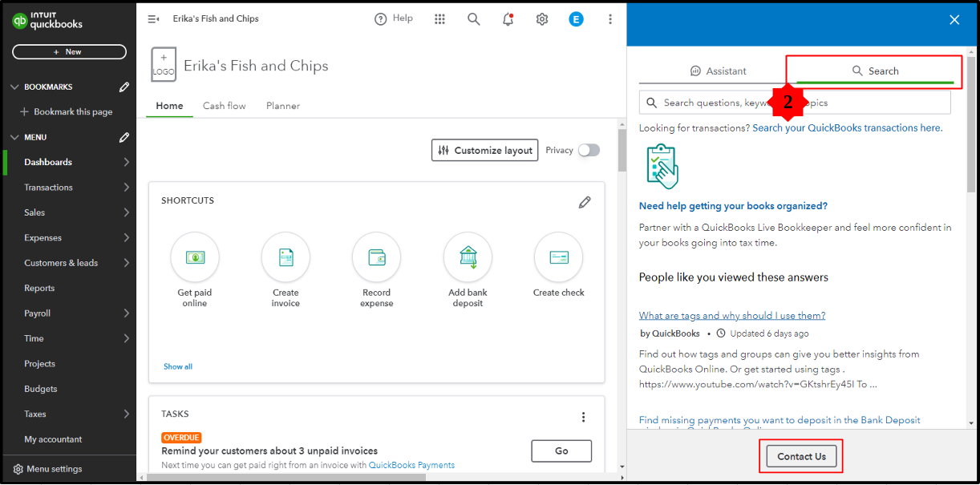Expand Customers & leads submenu arrow
980x485 pixels.
tap(127, 263)
